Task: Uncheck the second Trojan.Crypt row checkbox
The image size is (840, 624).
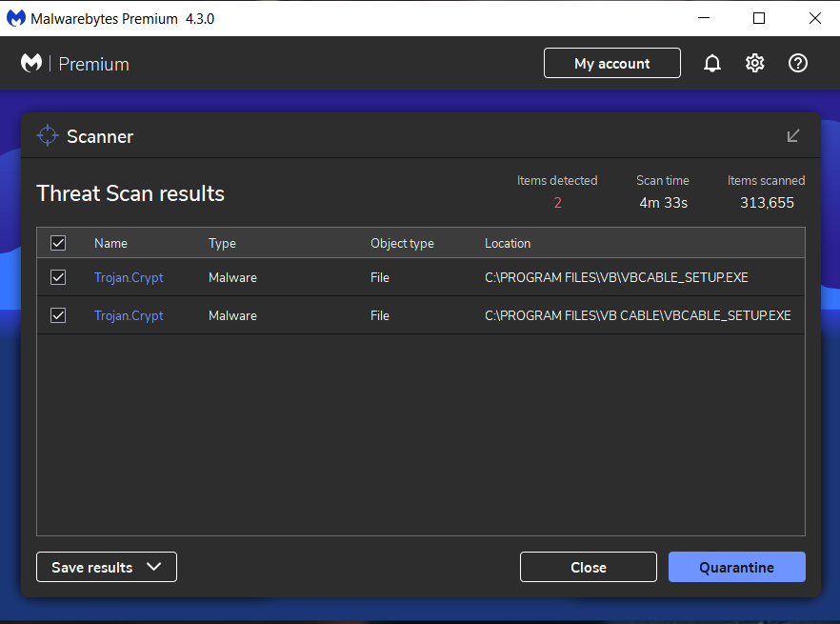Action: [58, 315]
